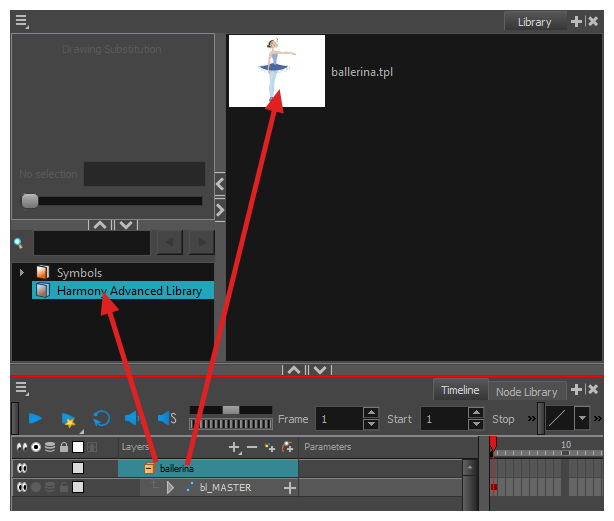Click the Sound speaker icon

tap(132, 419)
